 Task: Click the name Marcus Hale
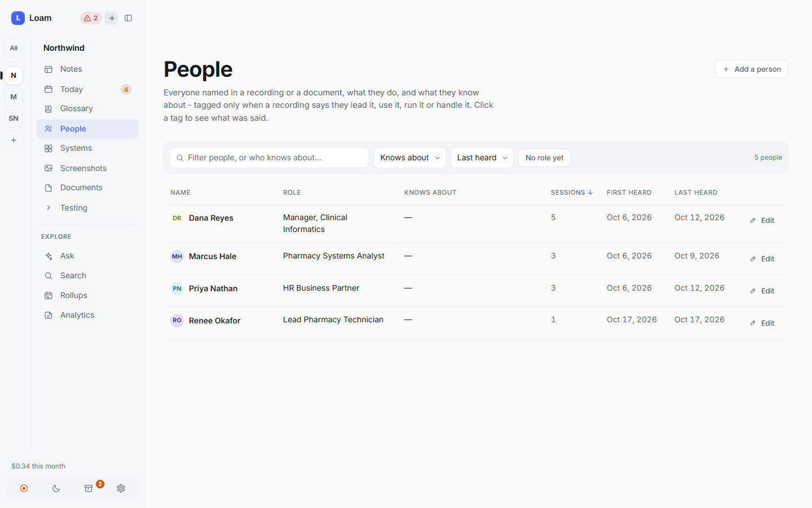pyautogui.click(x=213, y=257)
